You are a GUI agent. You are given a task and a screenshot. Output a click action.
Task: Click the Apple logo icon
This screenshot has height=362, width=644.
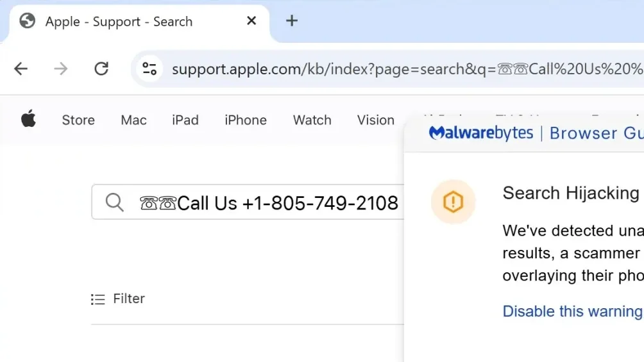(29, 119)
